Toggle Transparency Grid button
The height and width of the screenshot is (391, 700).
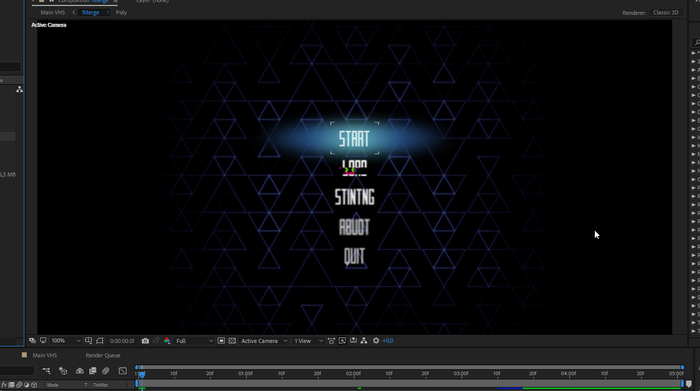pyautogui.click(x=232, y=341)
